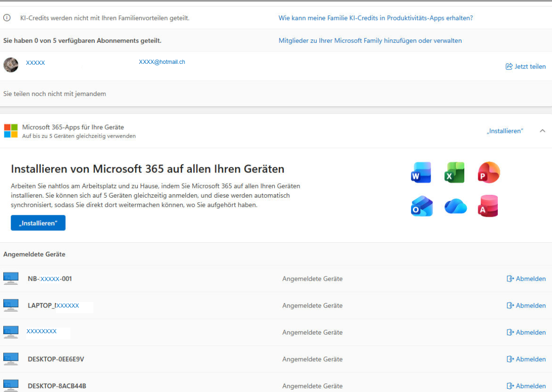
Task: Click the info icon beside KI-Credits notice
Action: pos(7,18)
